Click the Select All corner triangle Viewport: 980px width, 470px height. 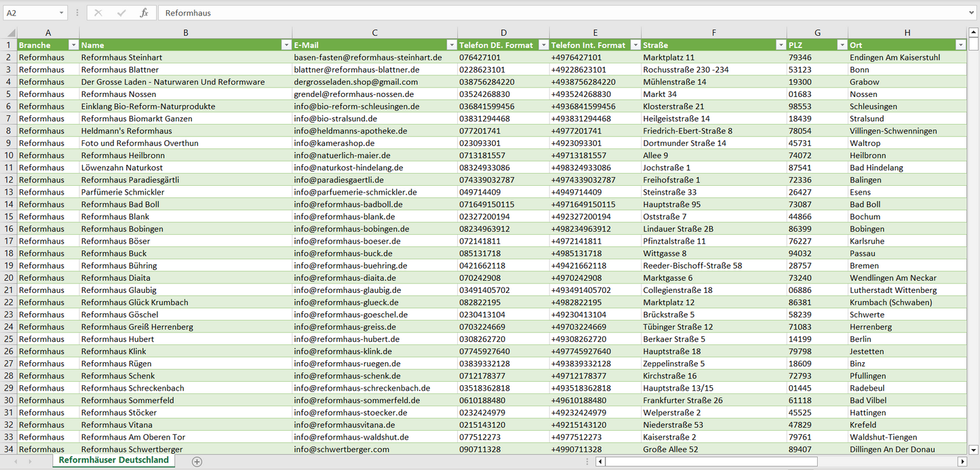coord(11,33)
